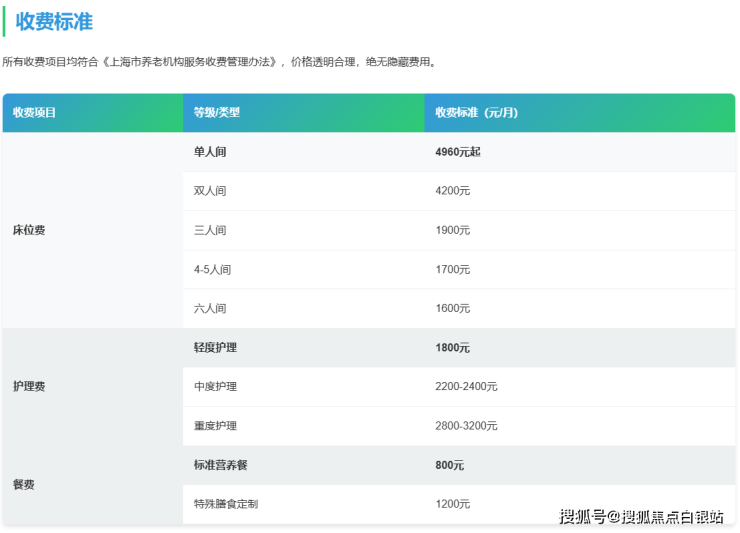Click the 1900元 price for 三人间

(x=452, y=230)
